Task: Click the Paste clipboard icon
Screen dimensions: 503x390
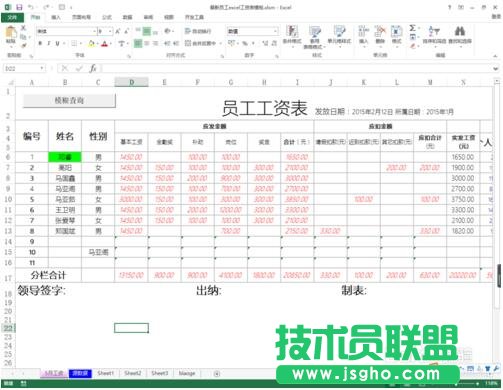Action: pyautogui.click(x=11, y=33)
